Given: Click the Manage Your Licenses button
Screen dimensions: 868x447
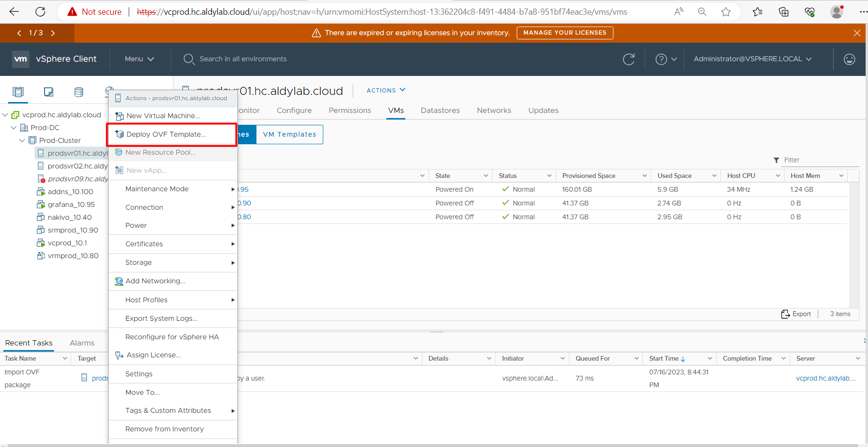Looking at the screenshot, I should point(564,33).
